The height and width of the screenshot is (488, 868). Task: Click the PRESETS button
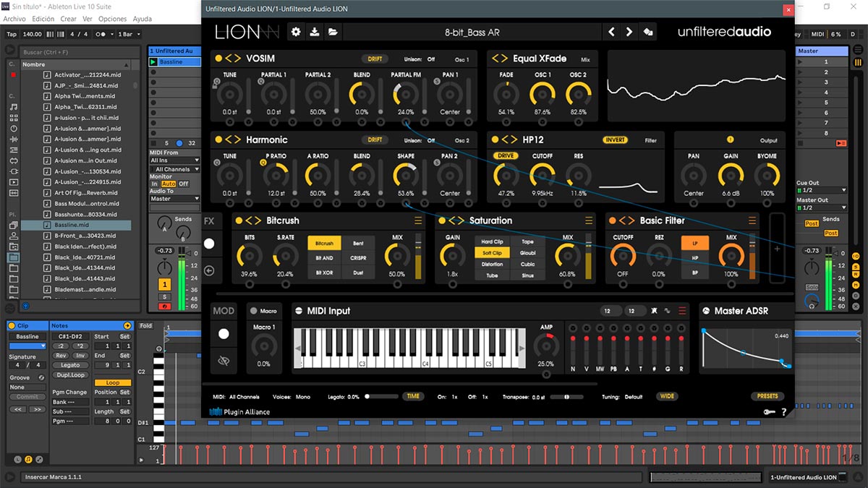pyautogui.click(x=767, y=396)
